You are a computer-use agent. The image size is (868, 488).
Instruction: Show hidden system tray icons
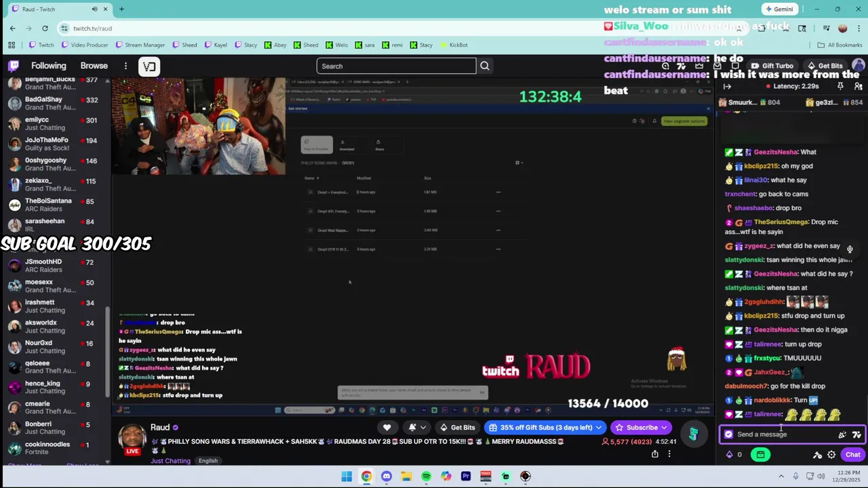pyautogui.click(x=781, y=476)
